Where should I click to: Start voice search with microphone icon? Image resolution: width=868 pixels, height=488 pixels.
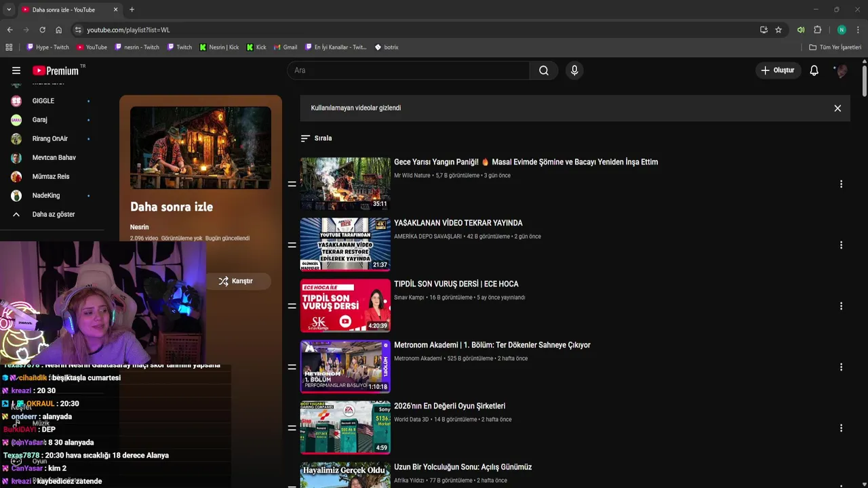(x=574, y=70)
